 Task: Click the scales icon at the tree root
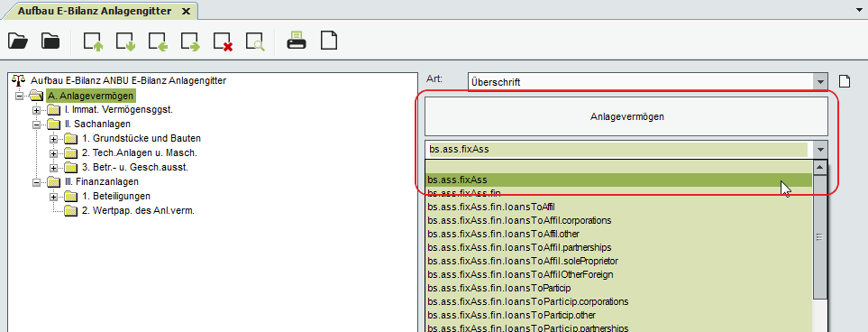click(18, 80)
